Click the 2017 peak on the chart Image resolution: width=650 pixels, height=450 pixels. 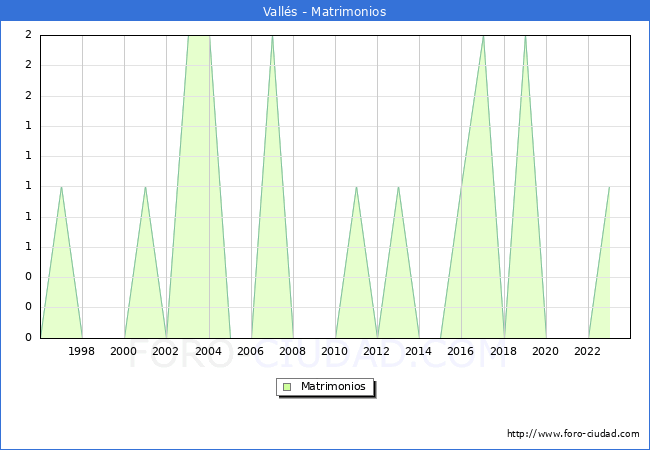pyautogui.click(x=483, y=36)
